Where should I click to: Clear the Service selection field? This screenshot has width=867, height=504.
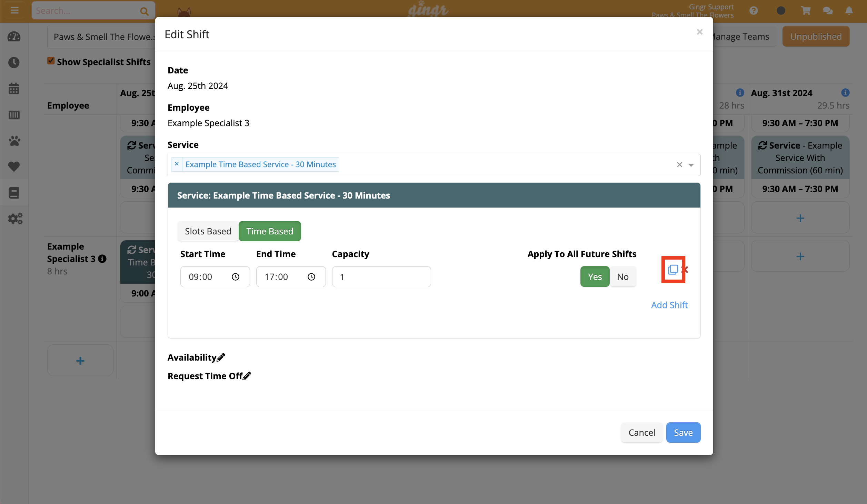tap(679, 165)
